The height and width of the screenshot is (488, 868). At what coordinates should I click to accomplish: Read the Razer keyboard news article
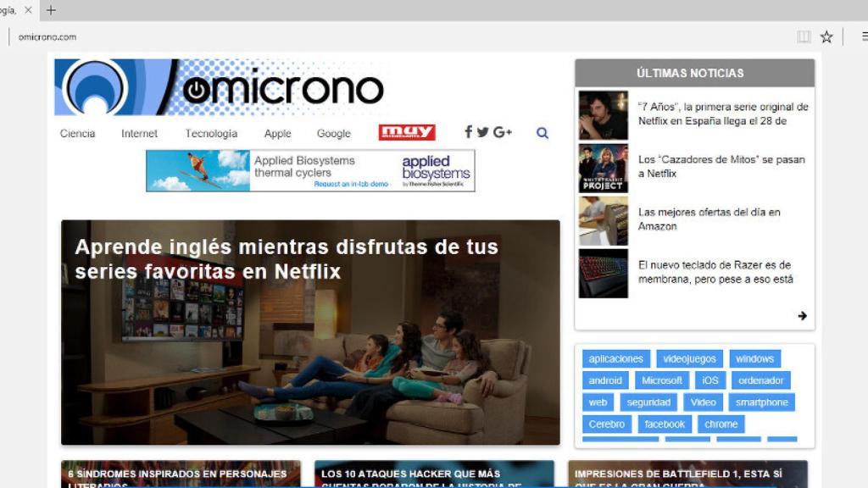point(715,272)
